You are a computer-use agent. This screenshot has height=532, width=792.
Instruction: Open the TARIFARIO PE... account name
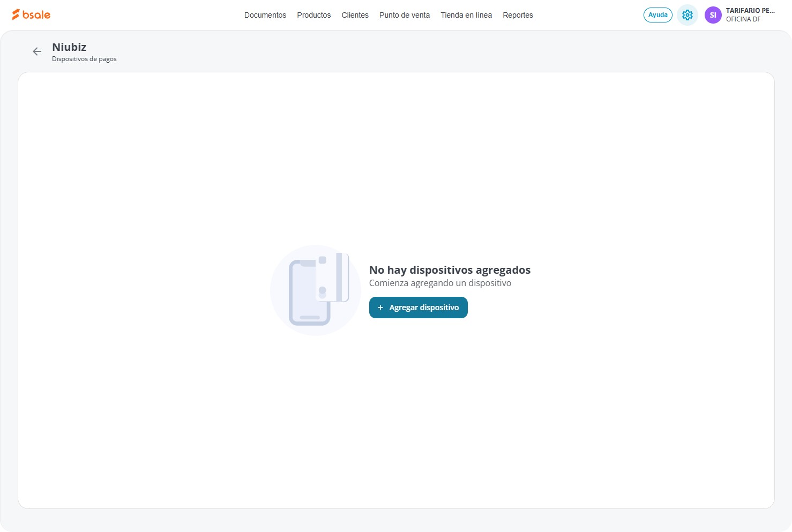(750, 11)
